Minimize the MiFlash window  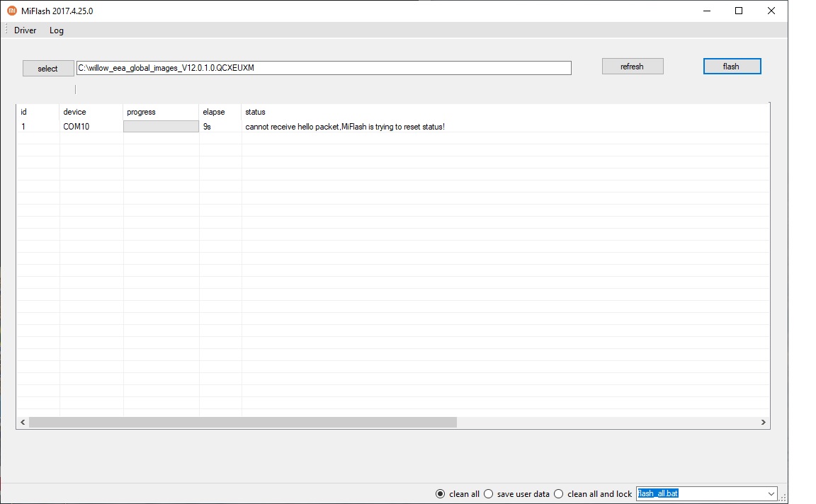coord(707,11)
